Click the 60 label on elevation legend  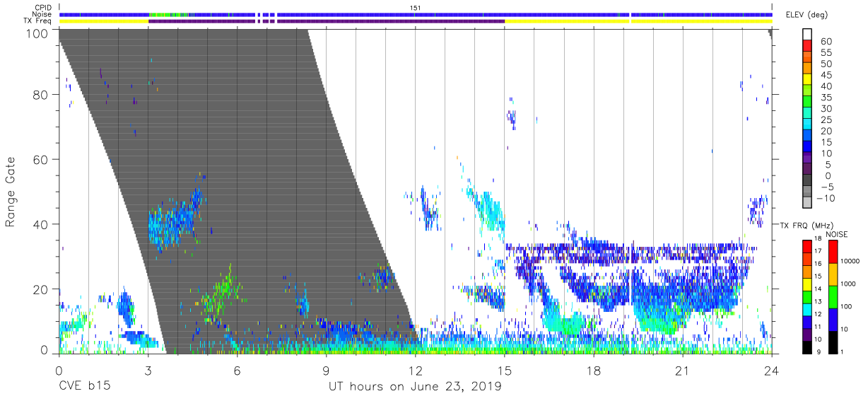point(826,41)
